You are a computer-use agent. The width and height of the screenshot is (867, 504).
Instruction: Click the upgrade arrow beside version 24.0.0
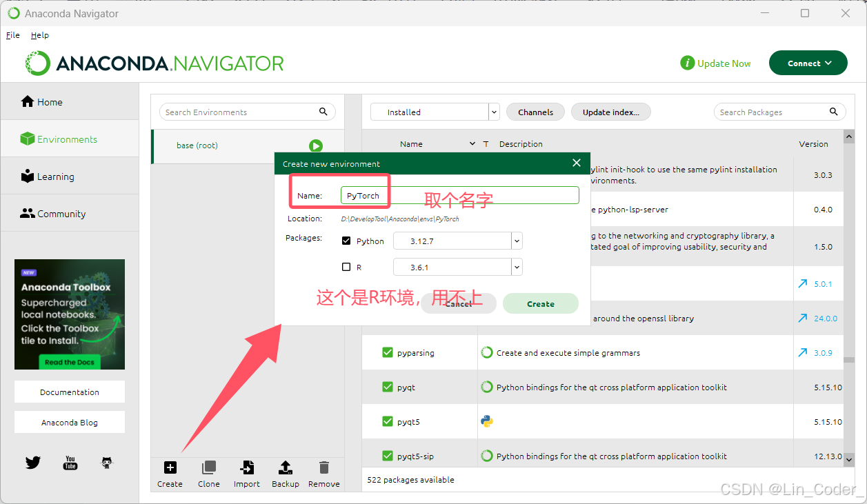pos(803,318)
